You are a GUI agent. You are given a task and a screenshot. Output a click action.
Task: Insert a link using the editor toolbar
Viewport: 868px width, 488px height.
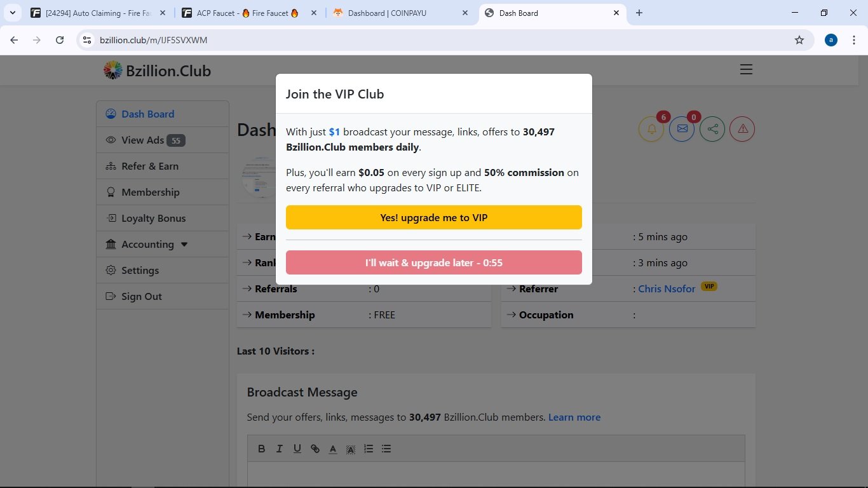pos(315,449)
